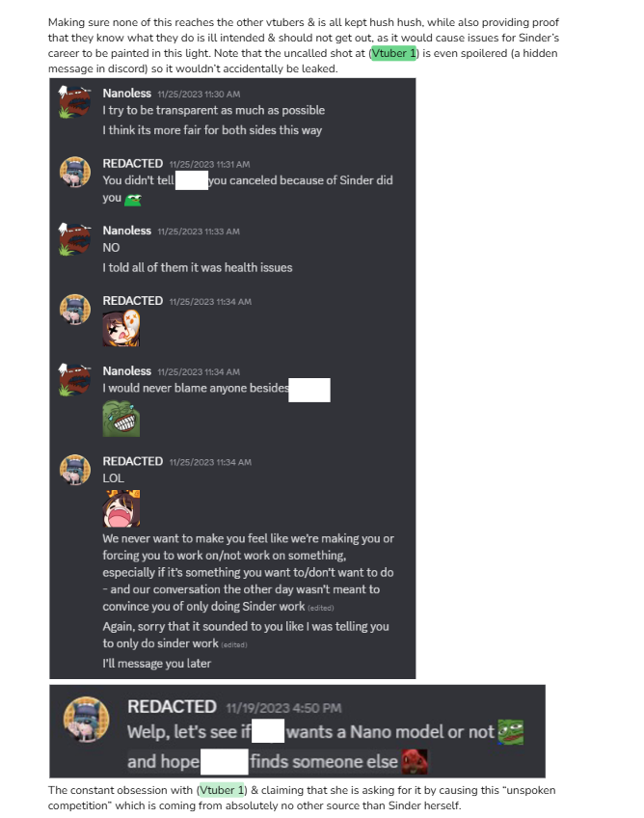Click the green frog emoji after 'you'
Image resolution: width=644 pixels, height=818 pixels.
point(133,200)
